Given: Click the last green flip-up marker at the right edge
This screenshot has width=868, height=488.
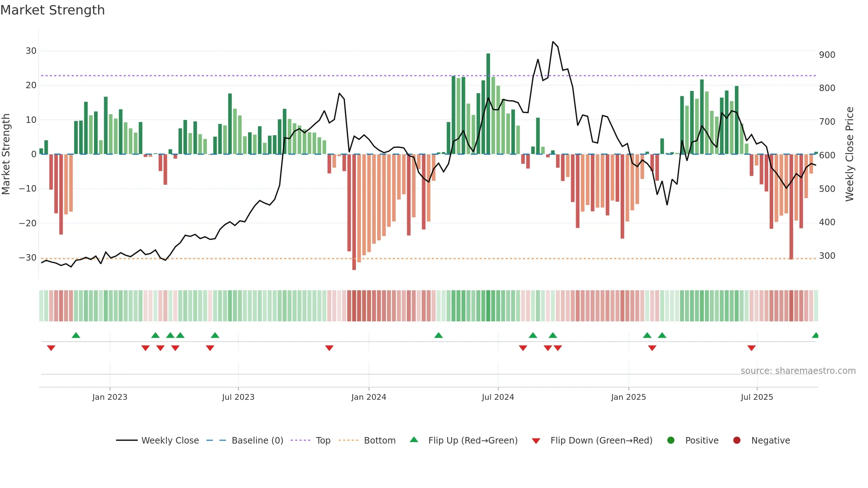Looking at the screenshot, I should coord(816,335).
